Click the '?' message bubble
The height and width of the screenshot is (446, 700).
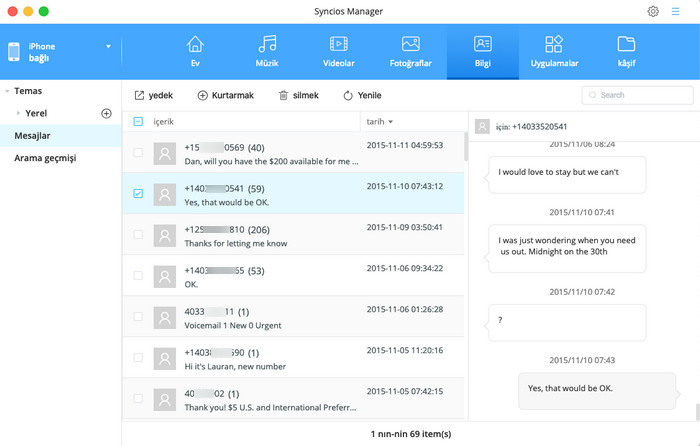click(x=567, y=323)
